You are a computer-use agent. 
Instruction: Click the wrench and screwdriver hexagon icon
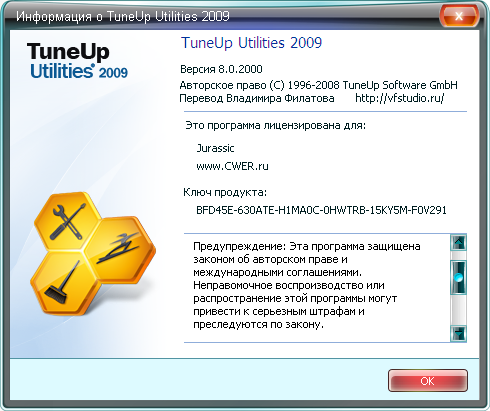click(x=67, y=221)
